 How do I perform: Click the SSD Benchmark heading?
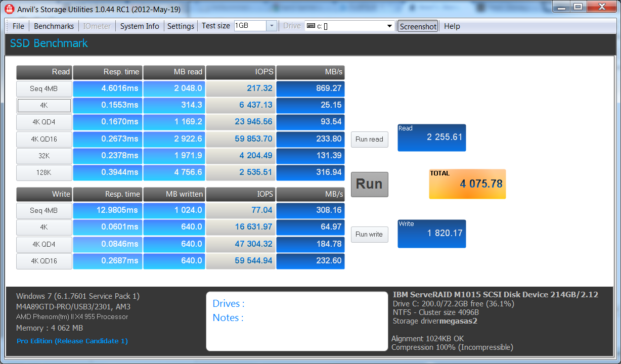pos(49,43)
